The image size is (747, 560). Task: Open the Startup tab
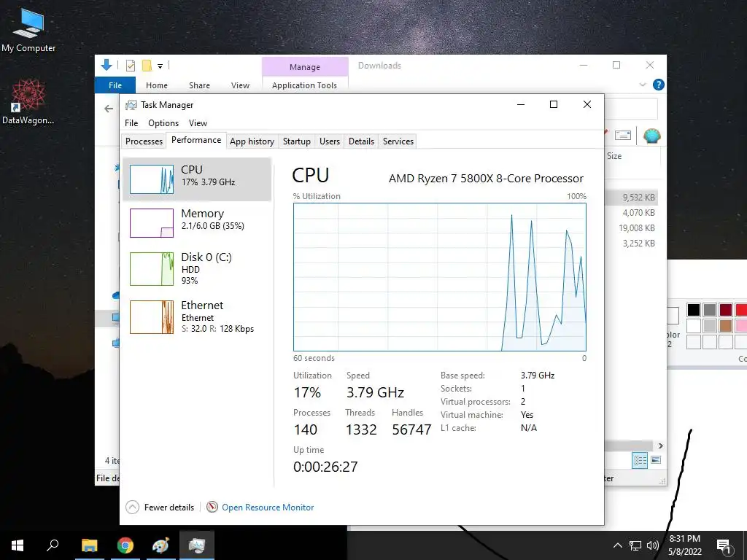[x=296, y=141]
